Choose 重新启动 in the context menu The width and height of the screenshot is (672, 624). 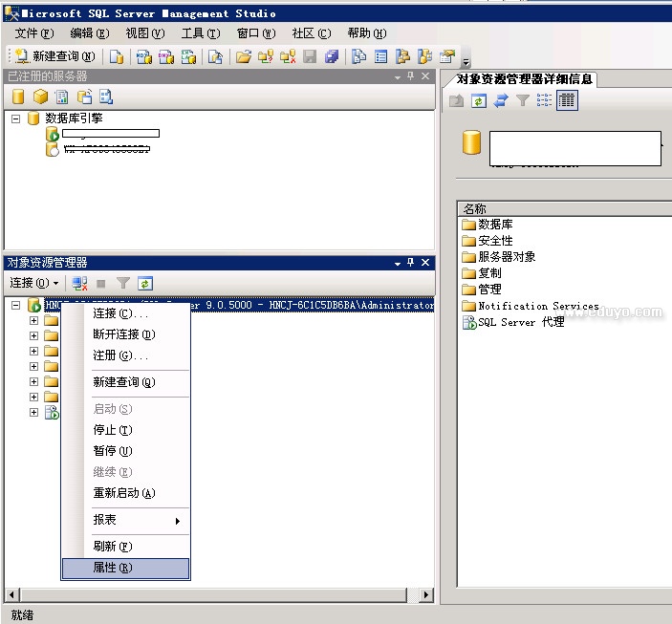[123, 493]
